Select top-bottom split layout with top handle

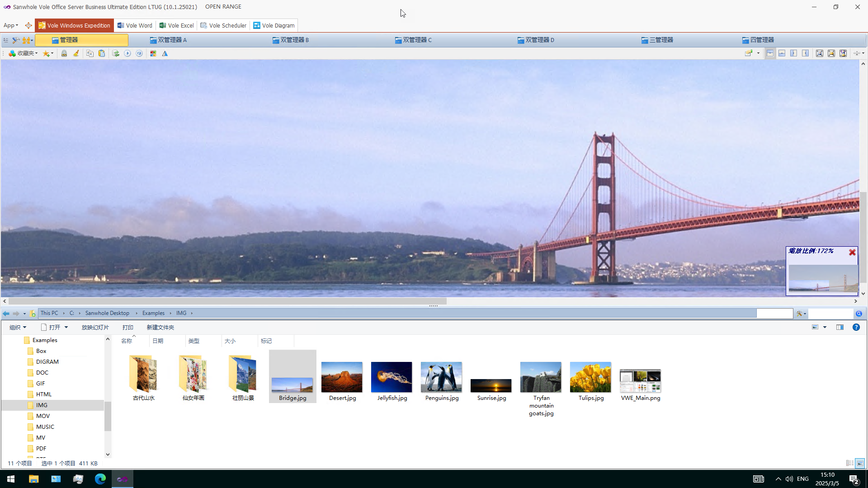(x=770, y=53)
